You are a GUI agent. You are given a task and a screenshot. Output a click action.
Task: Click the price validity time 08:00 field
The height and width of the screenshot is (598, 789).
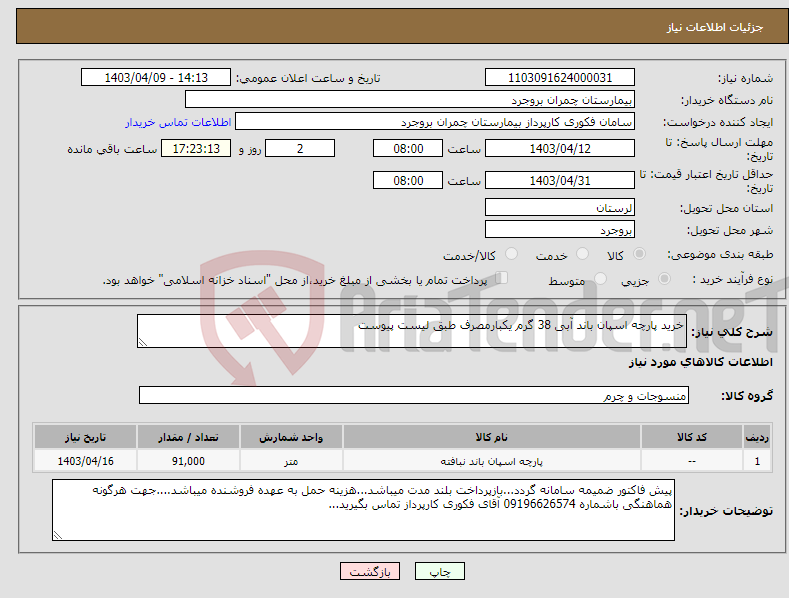tap(408, 180)
